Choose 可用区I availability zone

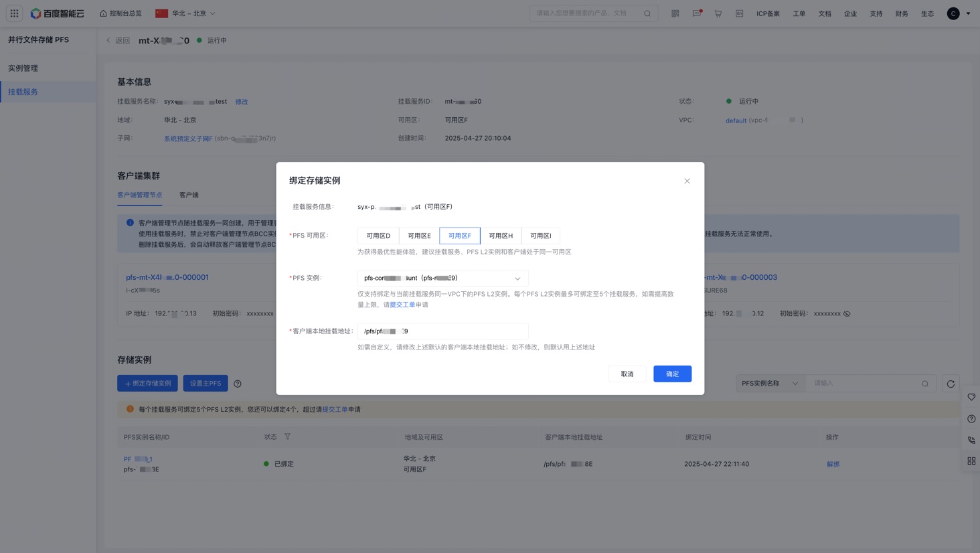tap(540, 236)
